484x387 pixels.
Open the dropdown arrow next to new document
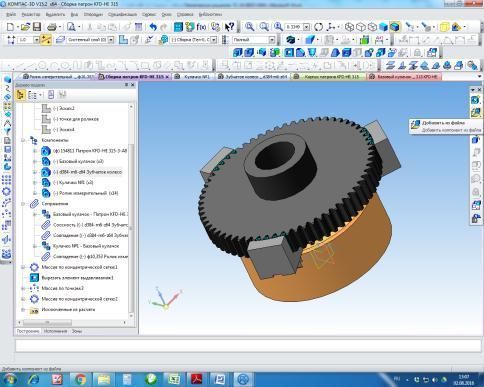tap(17, 27)
